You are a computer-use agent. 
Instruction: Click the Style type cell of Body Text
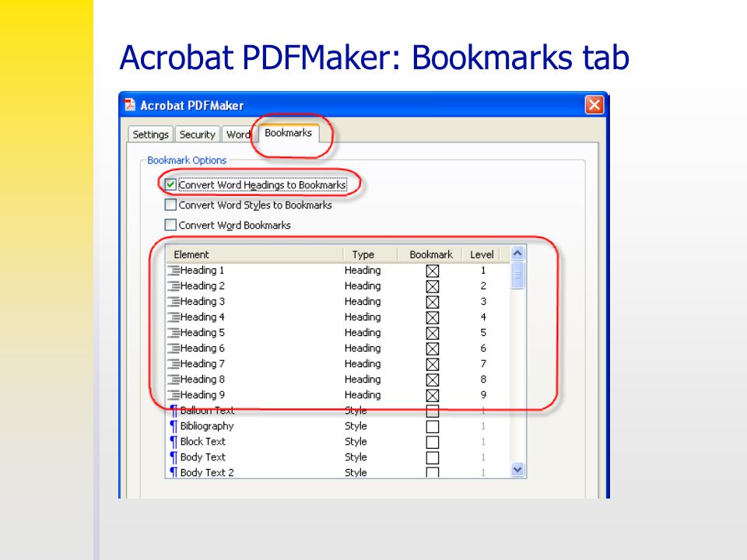point(356,457)
